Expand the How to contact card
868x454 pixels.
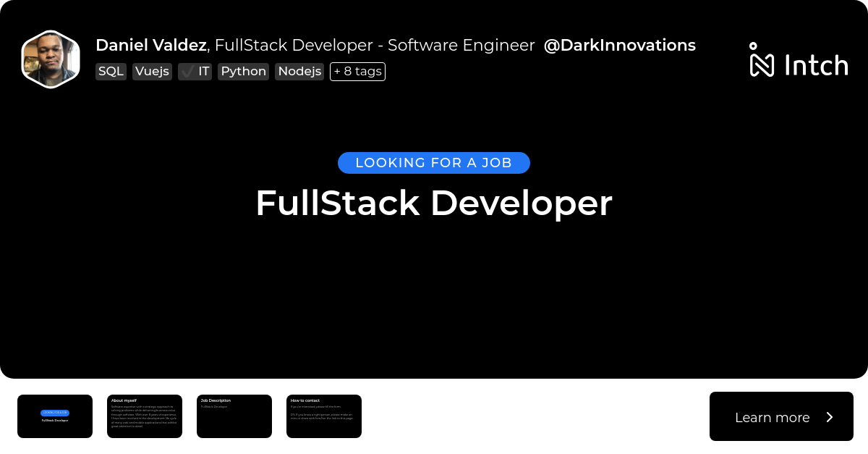point(324,416)
